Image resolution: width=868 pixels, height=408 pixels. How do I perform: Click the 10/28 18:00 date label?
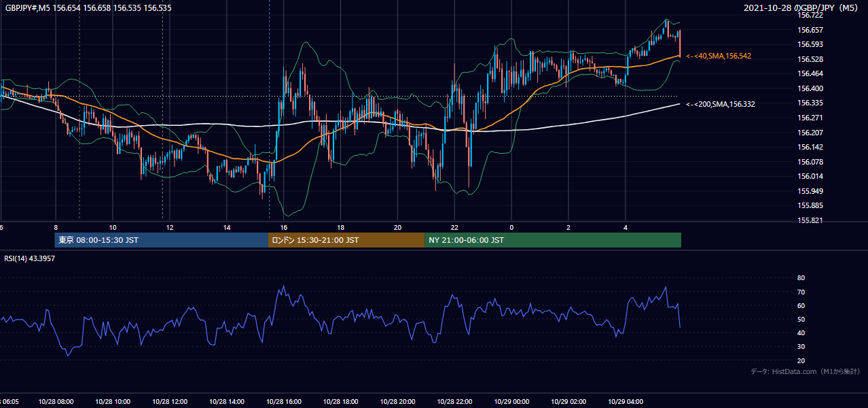tap(341, 402)
